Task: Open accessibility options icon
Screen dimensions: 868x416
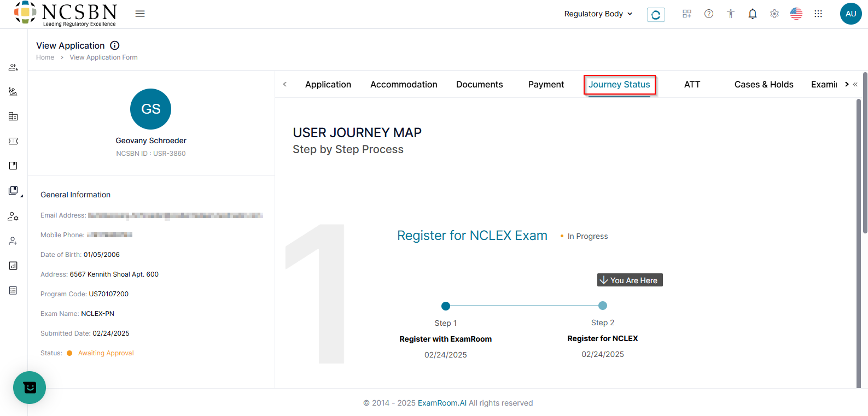Action: pos(731,14)
